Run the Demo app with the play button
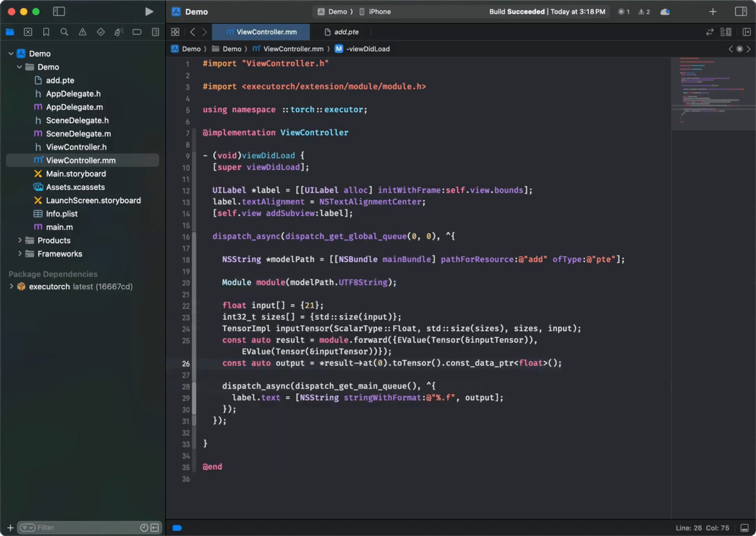The width and height of the screenshot is (756, 536). [x=149, y=12]
